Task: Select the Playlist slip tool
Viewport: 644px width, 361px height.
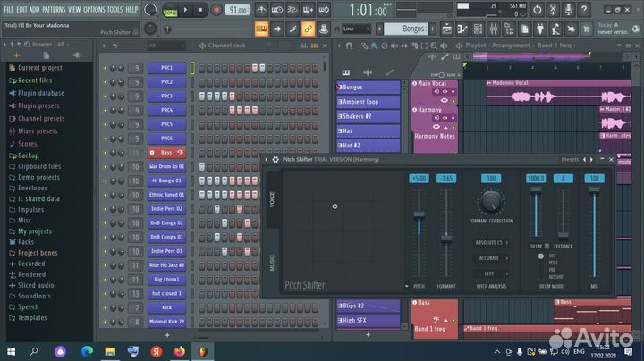Action: coord(404,46)
